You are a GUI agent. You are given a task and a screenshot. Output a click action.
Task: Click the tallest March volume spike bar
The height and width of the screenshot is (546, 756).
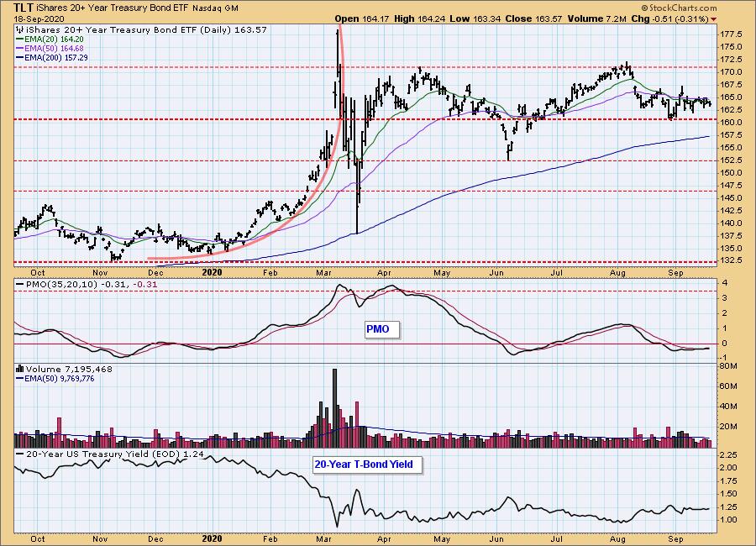click(x=334, y=408)
